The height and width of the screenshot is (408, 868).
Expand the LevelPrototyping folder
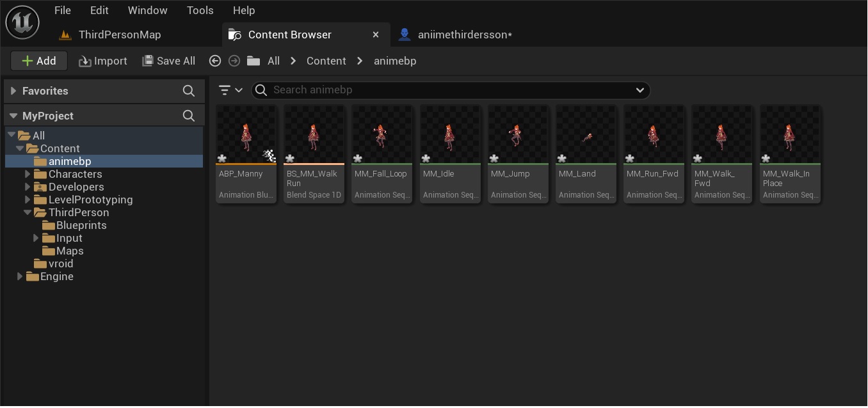click(28, 200)
